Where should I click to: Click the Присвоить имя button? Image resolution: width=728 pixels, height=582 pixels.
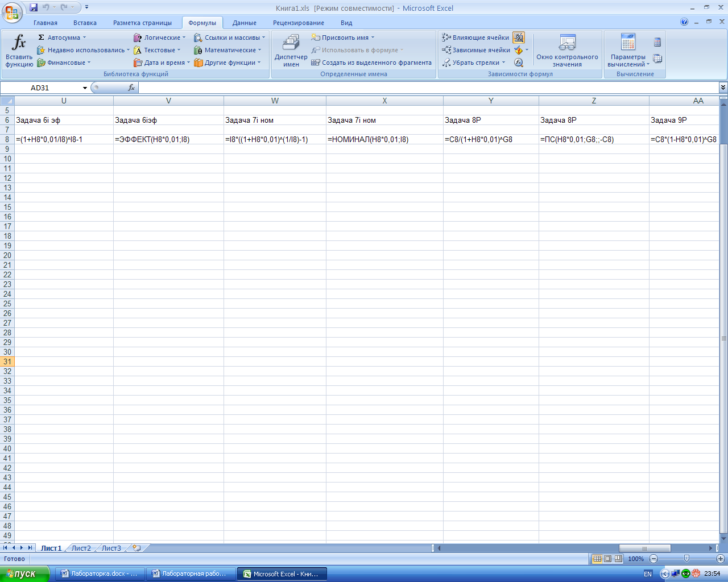(x=342, y=38)
